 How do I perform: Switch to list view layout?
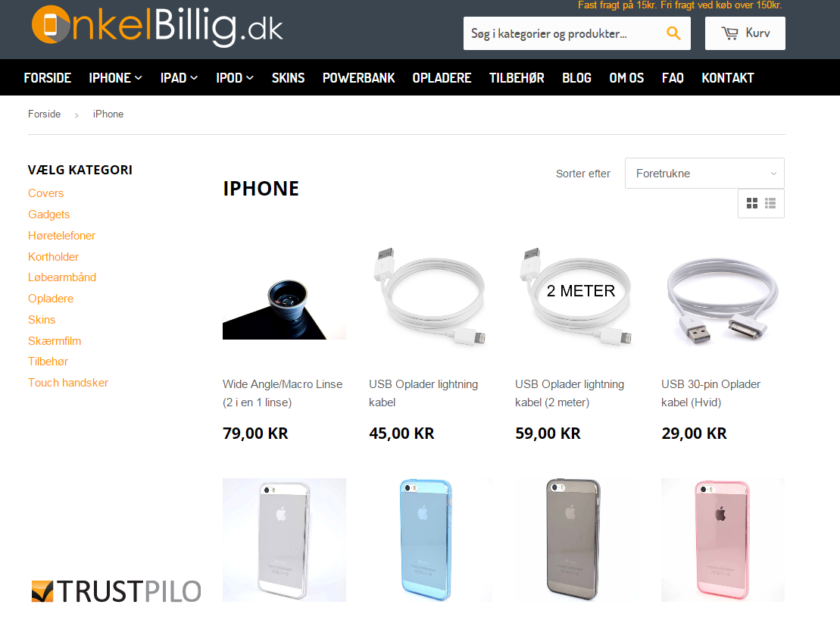pyautogui.click(x=770, y=203)
